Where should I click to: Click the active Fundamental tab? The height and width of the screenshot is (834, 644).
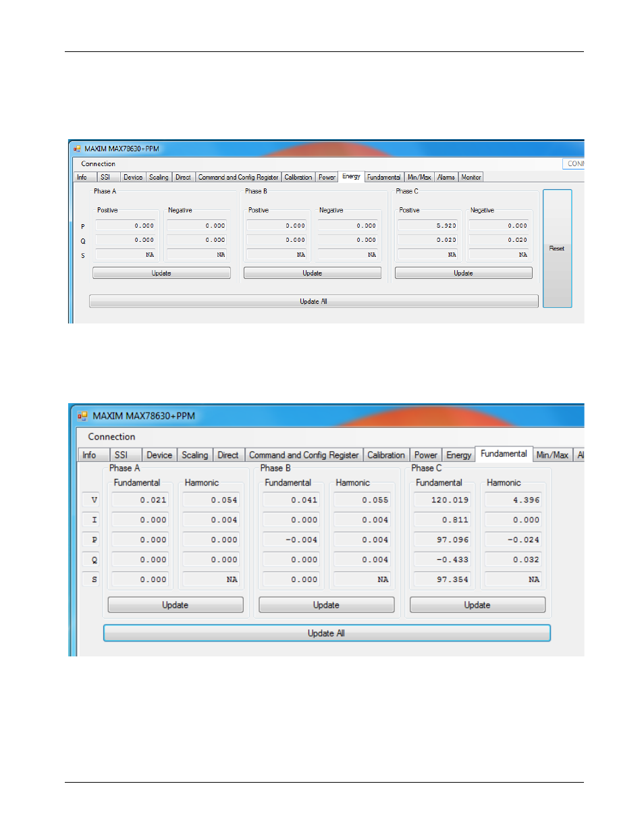(504, 454)
